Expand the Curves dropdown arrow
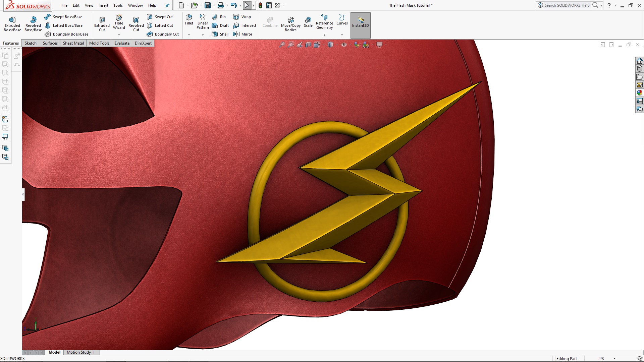Image resolution: width=644 pixels, height=362 pixels. click(342, 35)
